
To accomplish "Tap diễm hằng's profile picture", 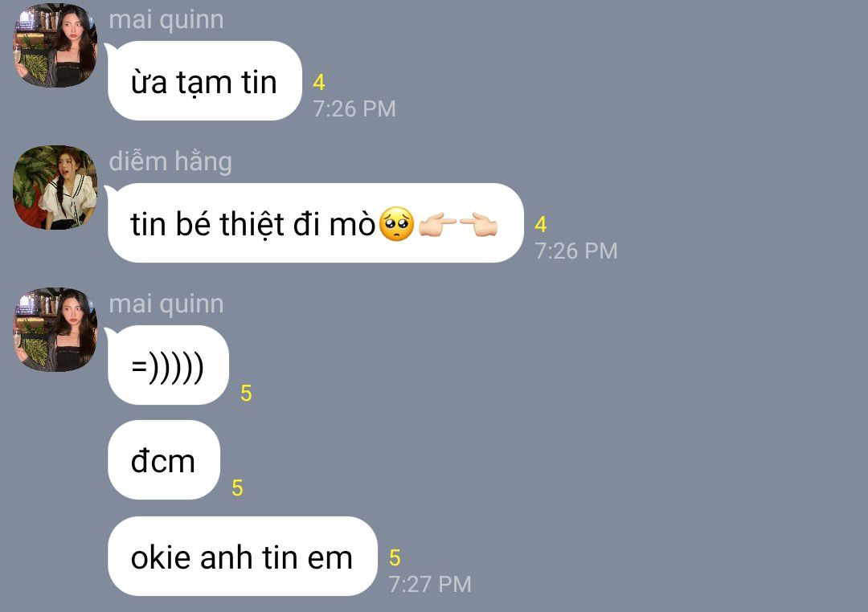I will point(55,188).
